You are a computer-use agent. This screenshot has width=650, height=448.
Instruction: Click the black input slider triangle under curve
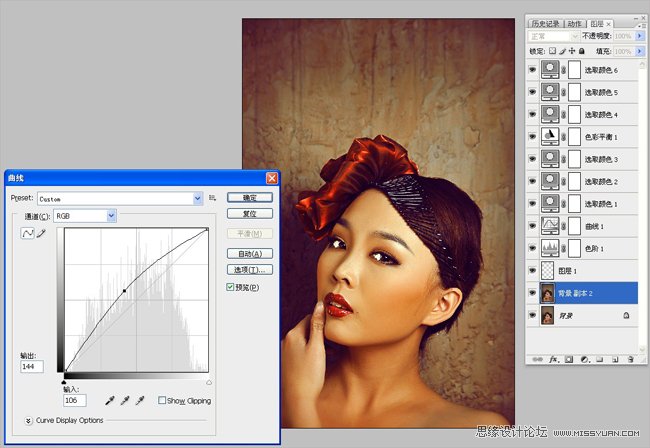pos(63,382)
